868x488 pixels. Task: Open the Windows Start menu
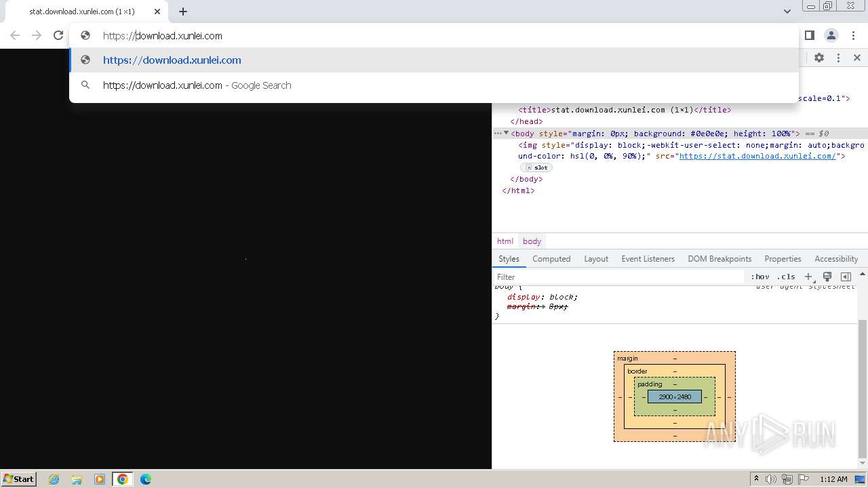pyautogui.click(x=19, y=479)
